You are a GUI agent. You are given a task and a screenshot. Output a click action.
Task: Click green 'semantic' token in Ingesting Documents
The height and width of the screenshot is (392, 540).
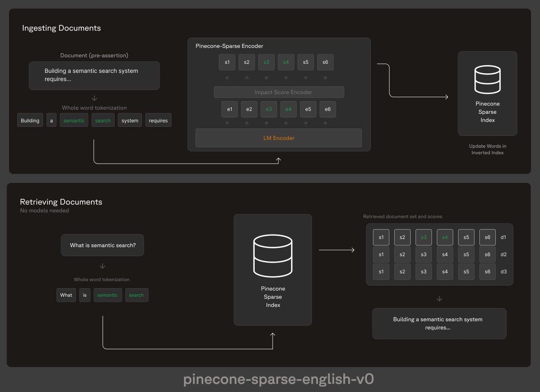[74, 120]
